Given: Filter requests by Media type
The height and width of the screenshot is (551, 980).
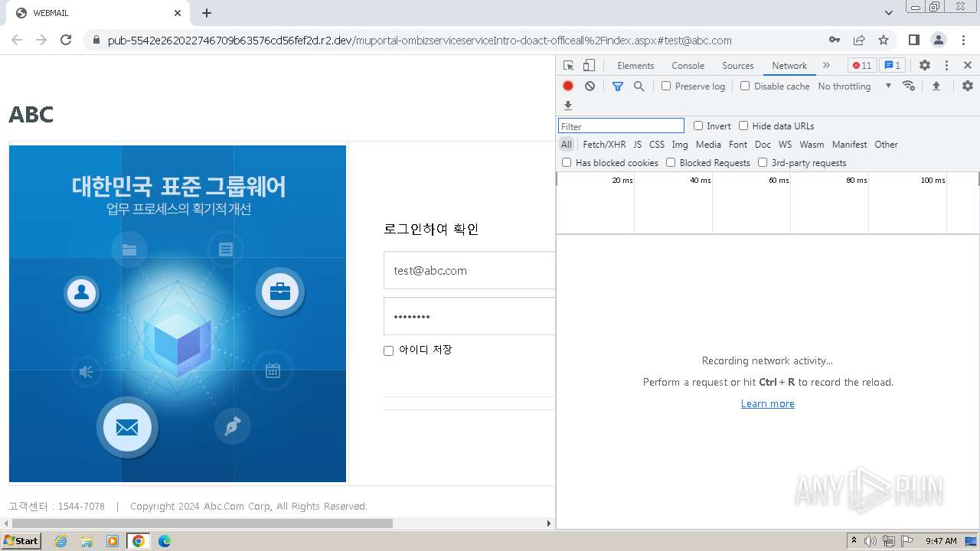Looking at the screenshot, I should (708, 144).
